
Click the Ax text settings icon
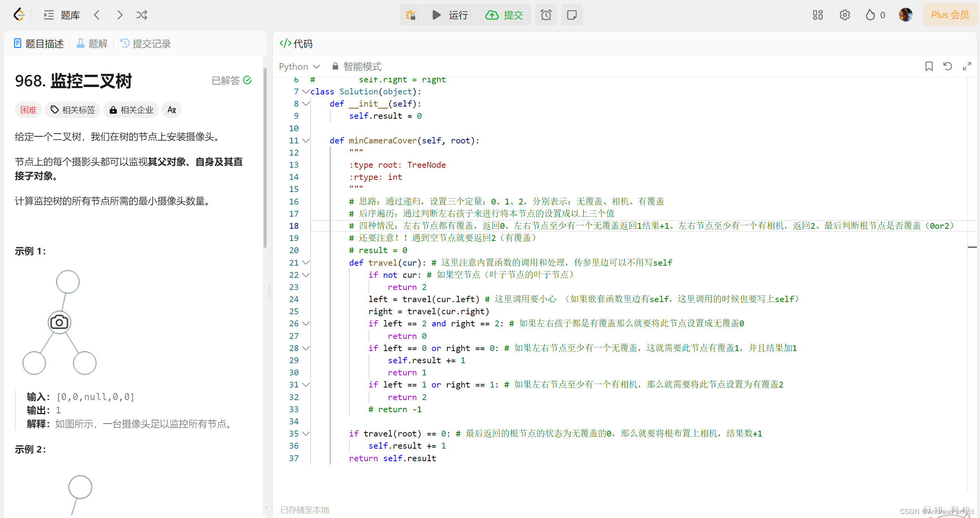coord(171,110)
